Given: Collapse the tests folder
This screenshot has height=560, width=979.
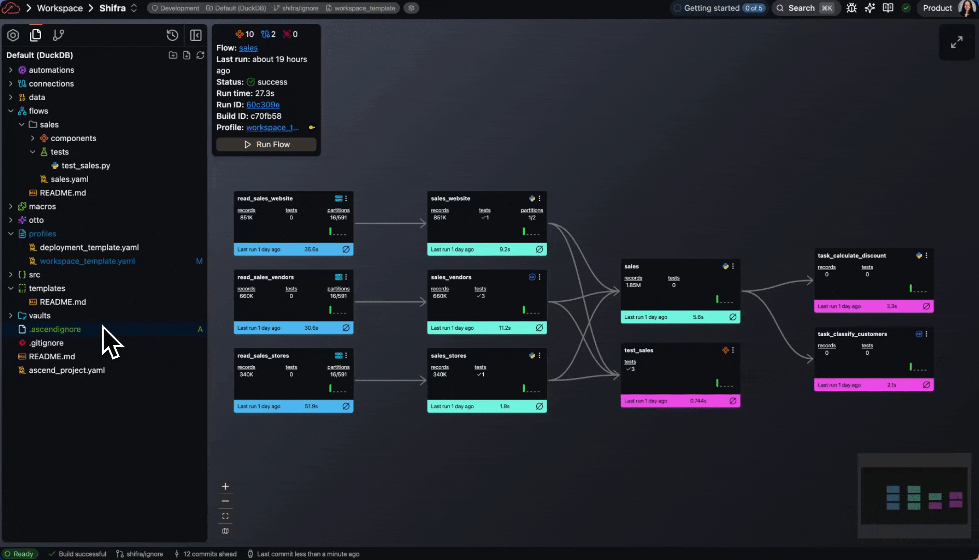Looking at the screenshot, I should 33,152.
